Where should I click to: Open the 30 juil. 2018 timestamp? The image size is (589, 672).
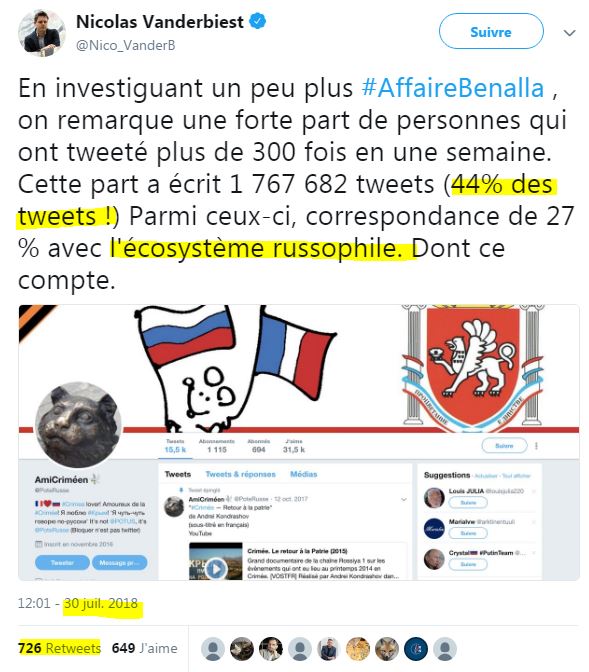pos(101,603)
